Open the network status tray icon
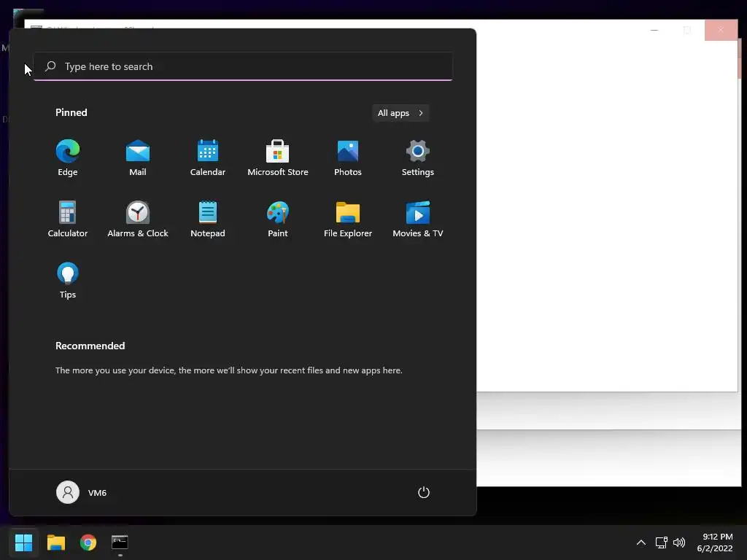The width and height of the screenshot is (747, 560). (661, 542)
